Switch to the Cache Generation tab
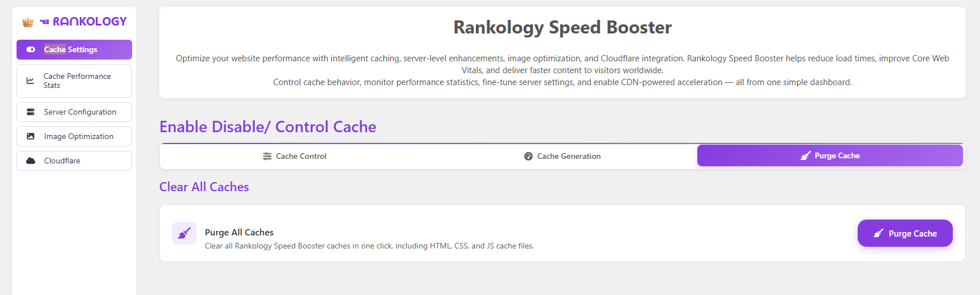This screenshot has height=295, width=980. (x=569, y=157)
